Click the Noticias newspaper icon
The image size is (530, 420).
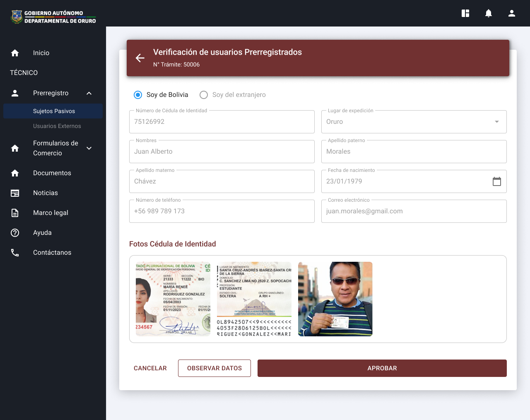coord(15,193)
